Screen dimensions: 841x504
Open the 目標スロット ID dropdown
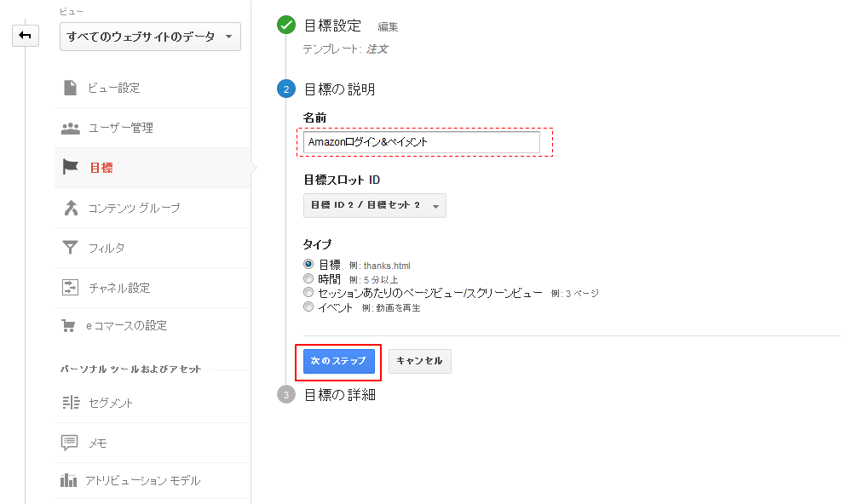coord(375,205)
